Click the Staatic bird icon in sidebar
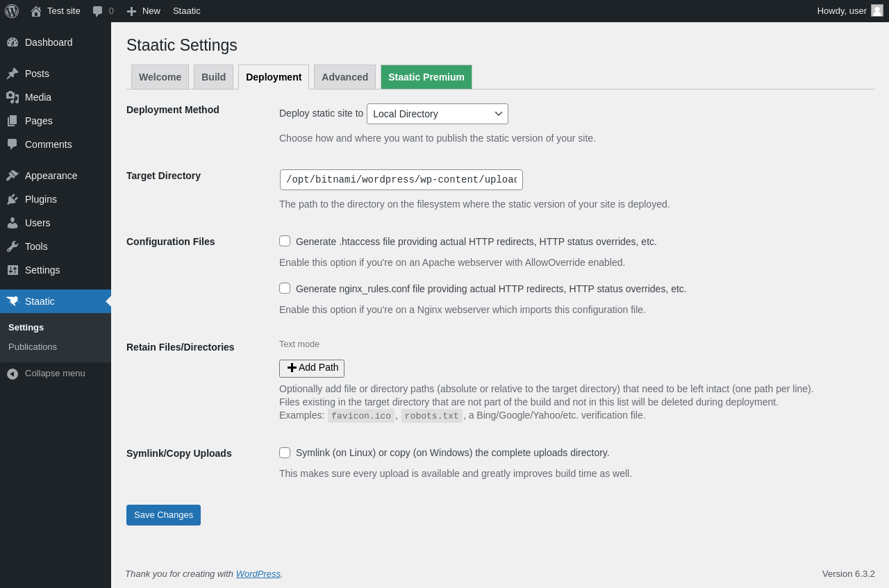 13,301
